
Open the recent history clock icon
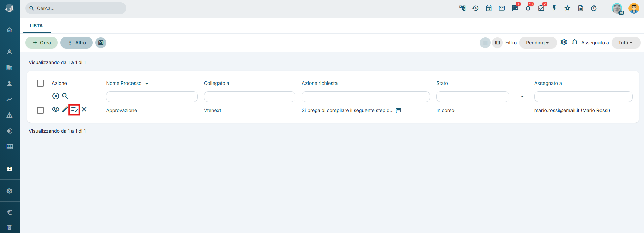(475, 8)
